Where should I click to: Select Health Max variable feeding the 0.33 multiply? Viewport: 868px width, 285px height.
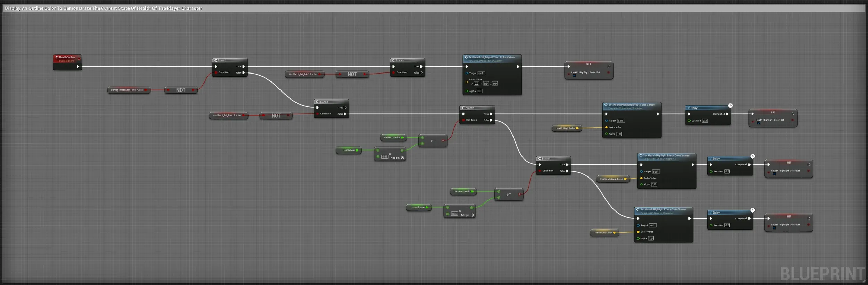(x=419, y=207)
